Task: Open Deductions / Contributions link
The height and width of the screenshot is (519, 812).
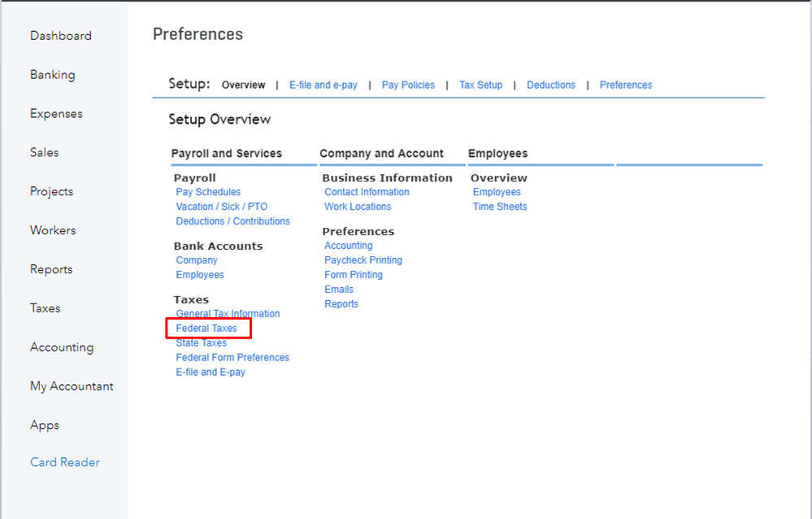Action: click(232, 222)
